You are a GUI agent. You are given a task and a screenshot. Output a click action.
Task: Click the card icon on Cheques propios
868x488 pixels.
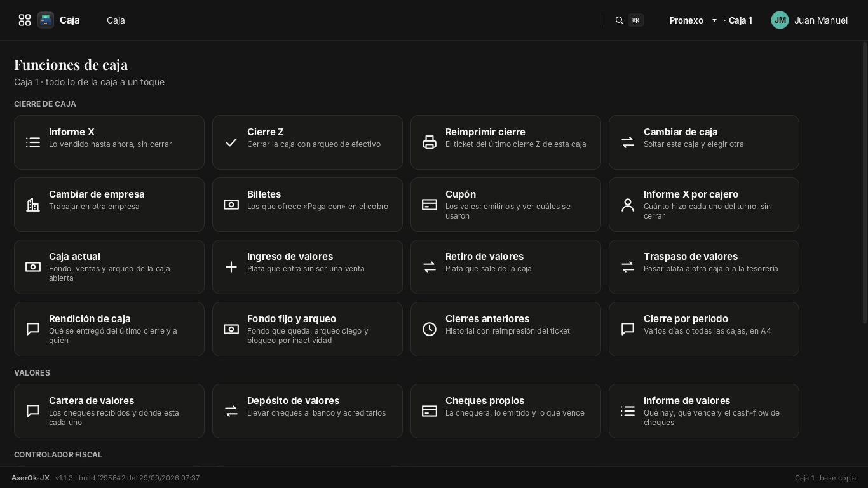(x=430, y=411)
